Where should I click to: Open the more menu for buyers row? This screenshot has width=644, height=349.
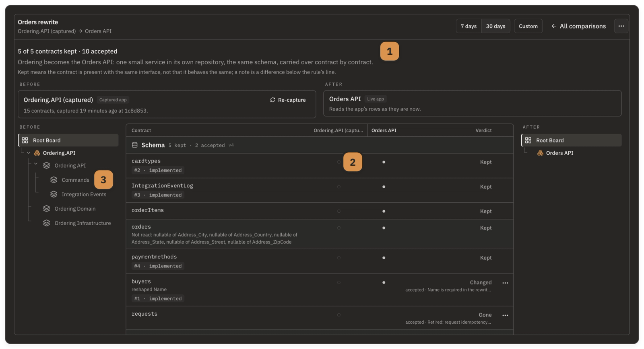[x=505, y=283]
